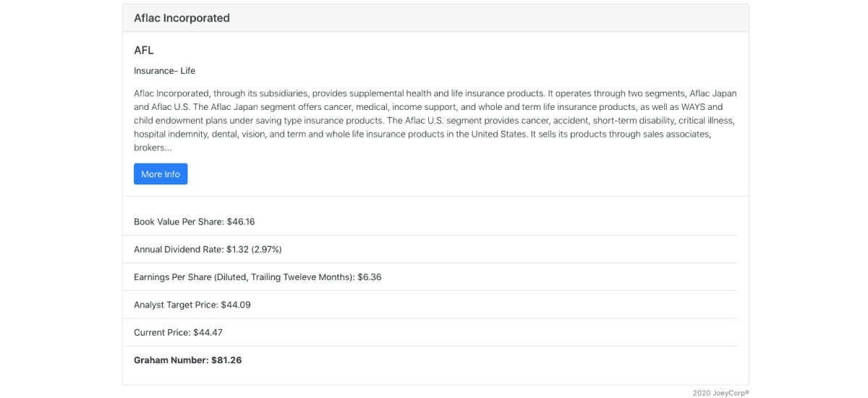Click the 2020 JoeyCorp footer text
Image resolution: width=868 pixels, height=398 pixels.
coord(720,393)
